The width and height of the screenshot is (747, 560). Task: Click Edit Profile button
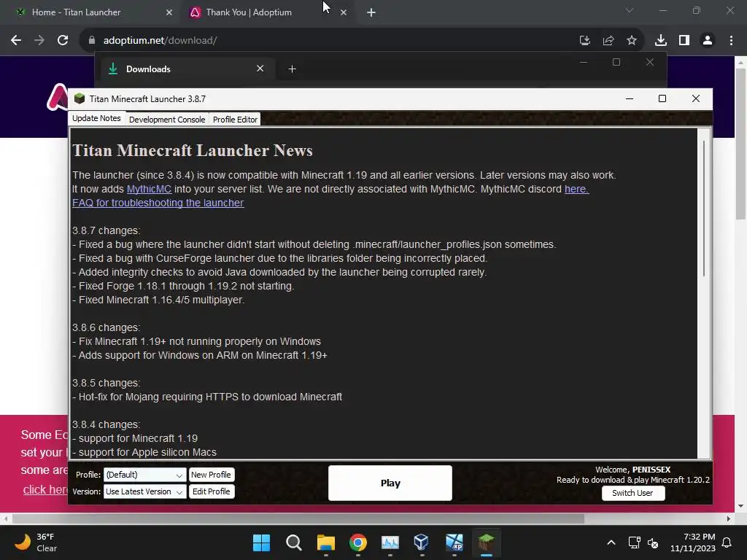pos(211,491)
